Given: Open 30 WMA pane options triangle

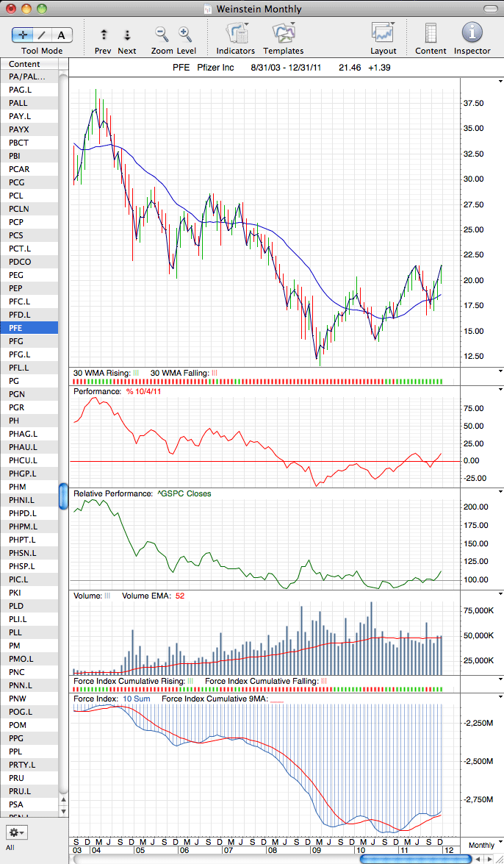Looking at the screenshot, I should pyautogui.click(x=500, y=372).
